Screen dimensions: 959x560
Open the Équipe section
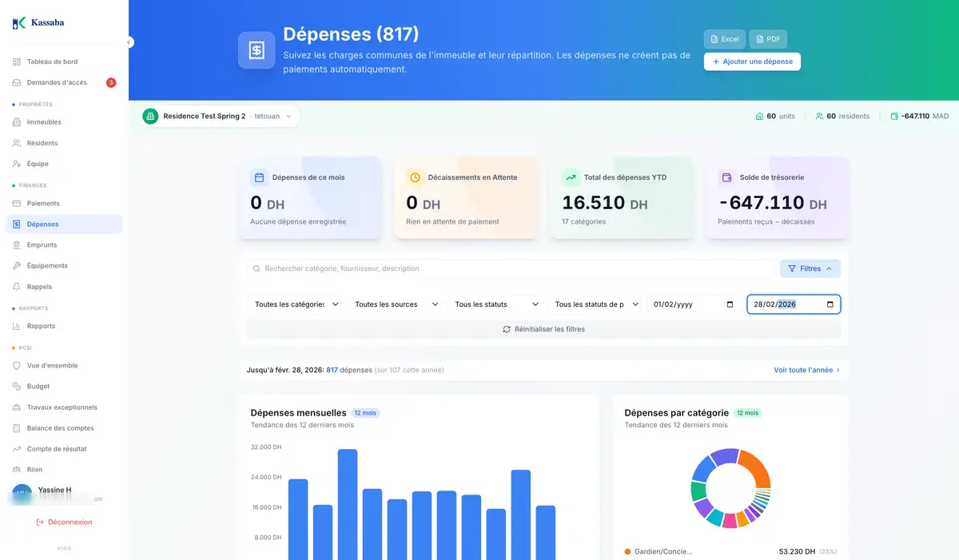tap(64, 164)
